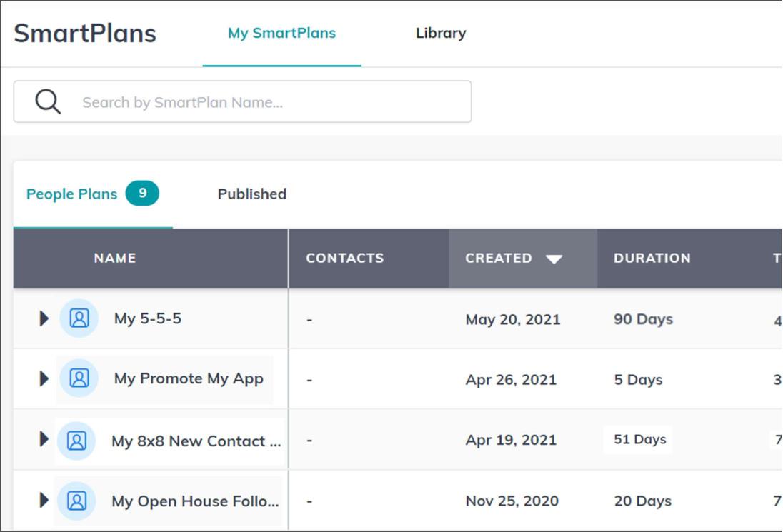Image resolution: width=783 pixels, height=532 pixels.
Task: Expand the My Open House Follow row
Action: [x=44, y=500]
